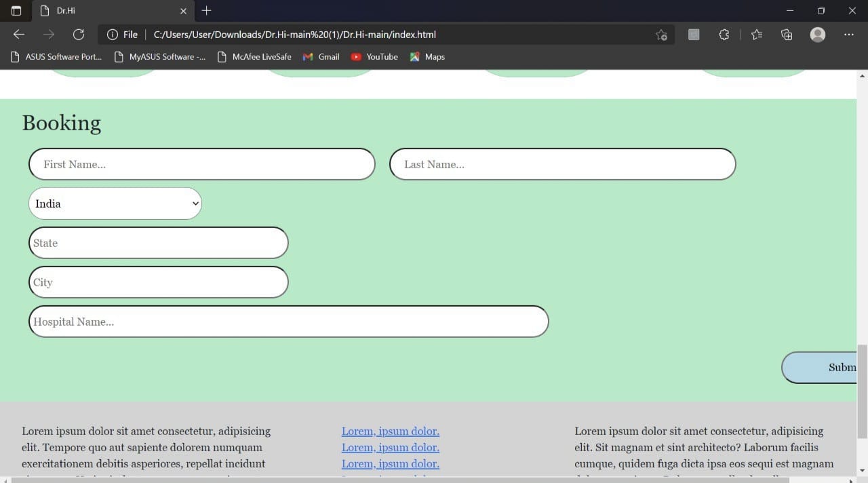Expand the India country dropdown
The image size is (868, 483).
tap(115, 204)
